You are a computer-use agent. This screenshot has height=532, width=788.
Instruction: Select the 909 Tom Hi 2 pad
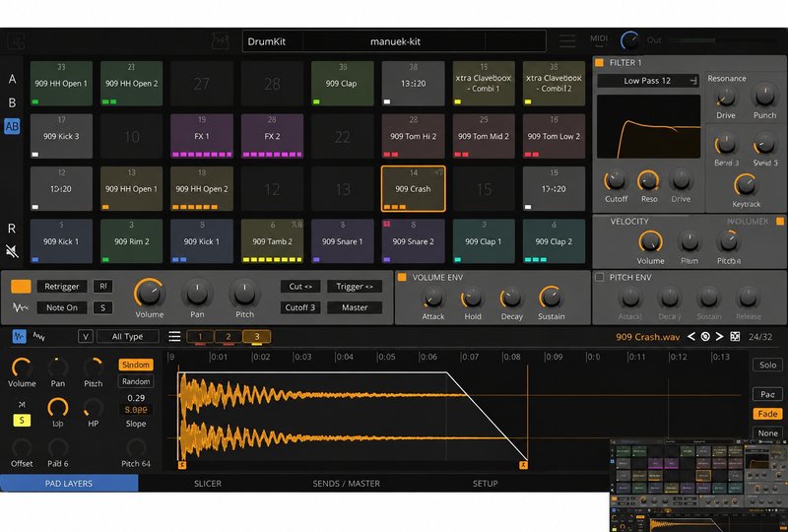413,136
